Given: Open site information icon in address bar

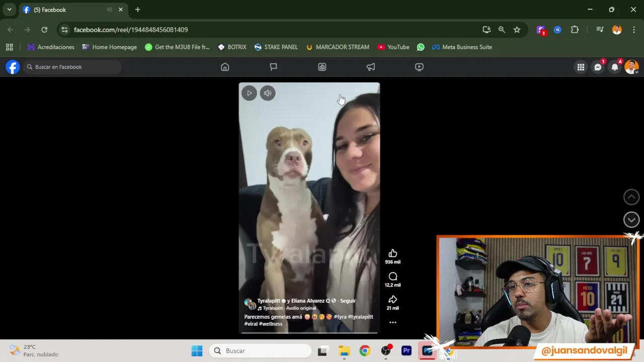Looking at the screenshot, I should [64, 30].
